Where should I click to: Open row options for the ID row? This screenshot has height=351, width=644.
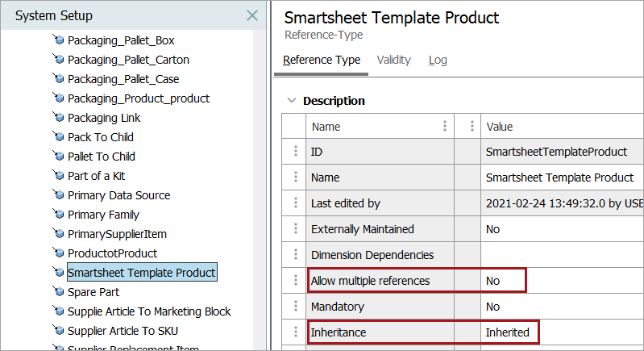pos(294,152)
